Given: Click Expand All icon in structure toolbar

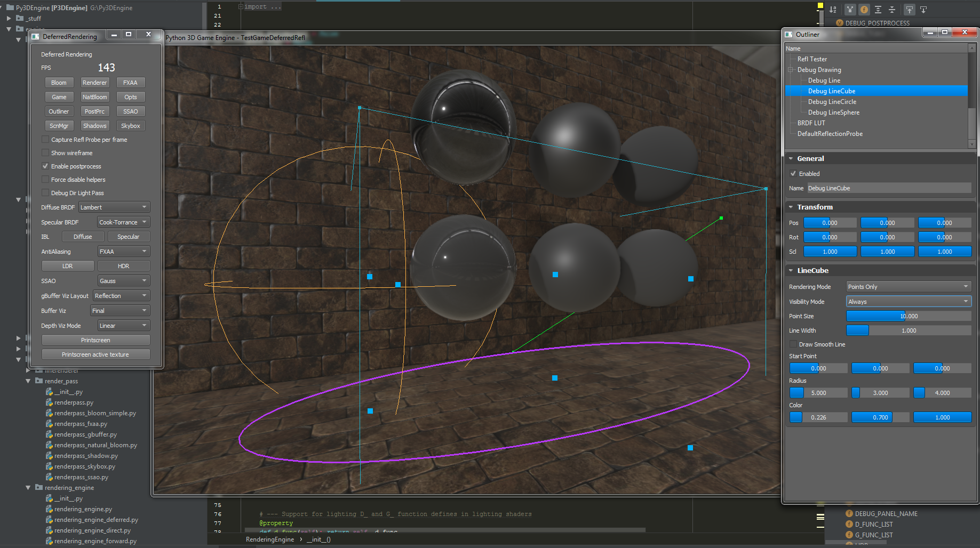Looking at the screenshot, I should pyautogui.click(x=878, y=10).
